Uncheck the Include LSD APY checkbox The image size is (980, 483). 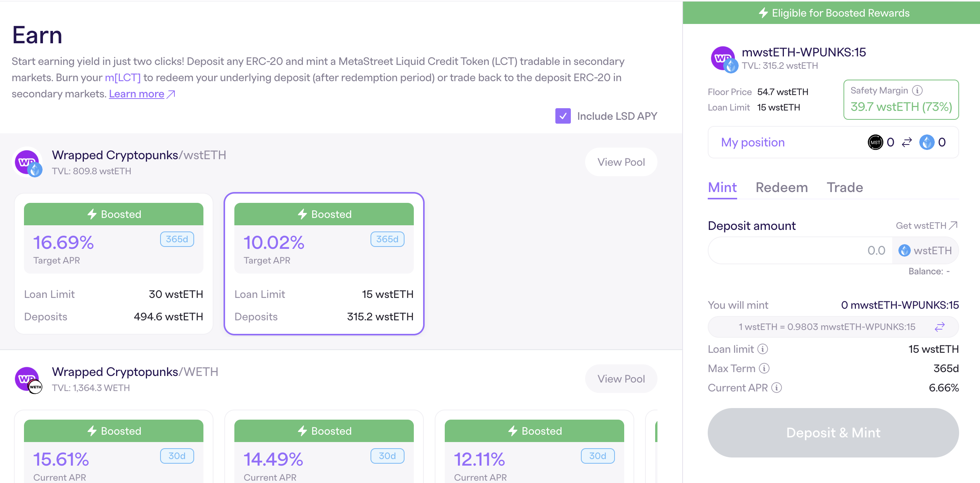coord(563,116)
